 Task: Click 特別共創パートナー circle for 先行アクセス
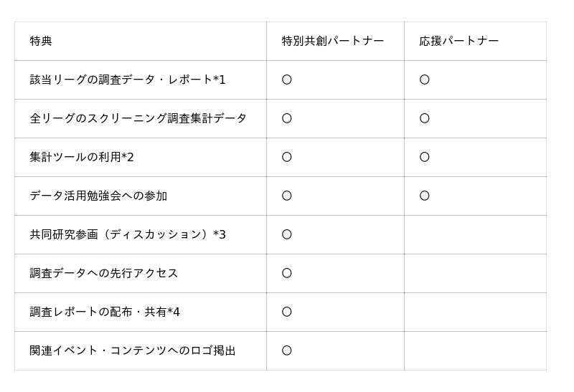(286, 273)
